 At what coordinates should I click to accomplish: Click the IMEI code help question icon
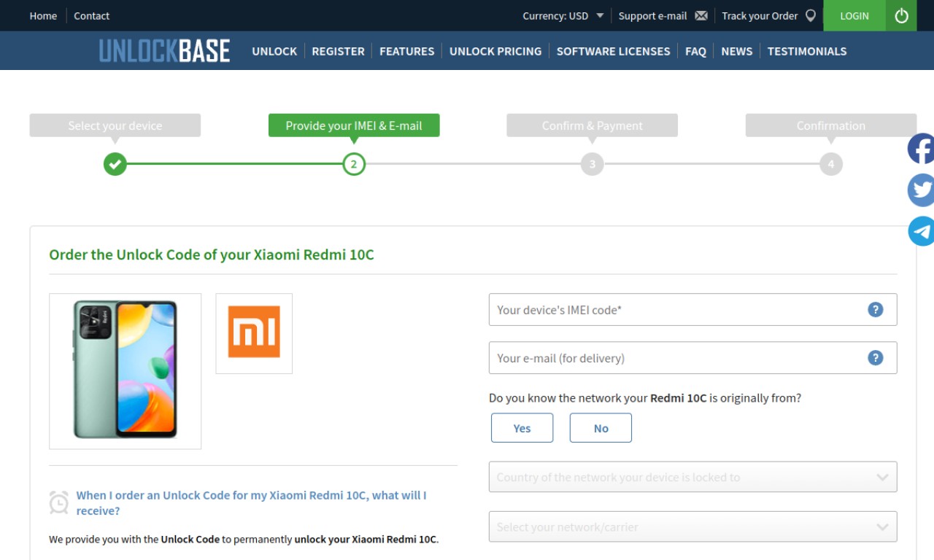pos(875,310)
